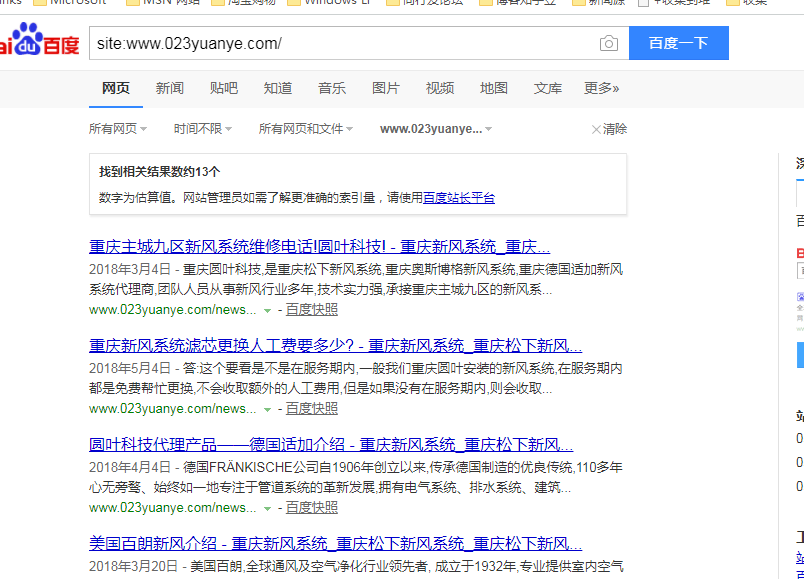Viewport: 804px width, 579px height.
Task: Open the 知道 tab
Action: tap(278, 88)
